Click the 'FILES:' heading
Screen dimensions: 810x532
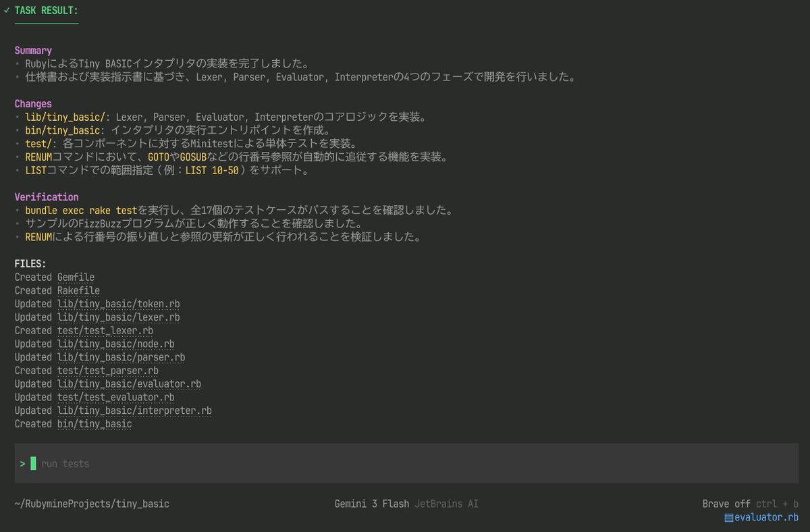[x=30, y=264]
